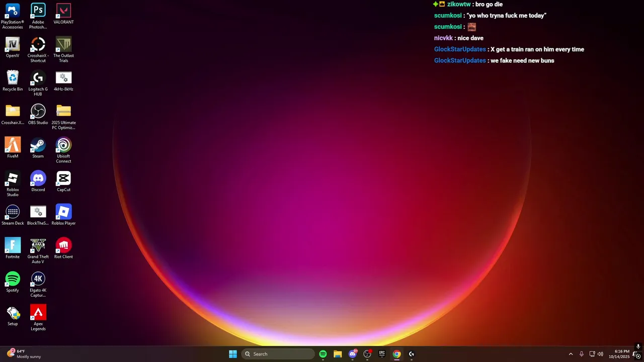Open Epic Games Launcher in taskbar
Viewport: 644px width, 362px height.
[382, 354]
